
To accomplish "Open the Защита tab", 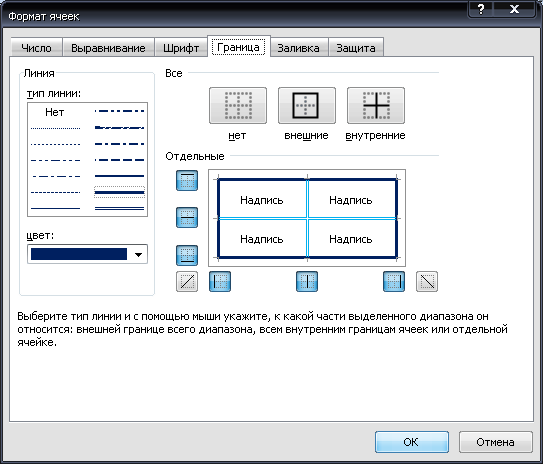I will (x=356, y=48).
